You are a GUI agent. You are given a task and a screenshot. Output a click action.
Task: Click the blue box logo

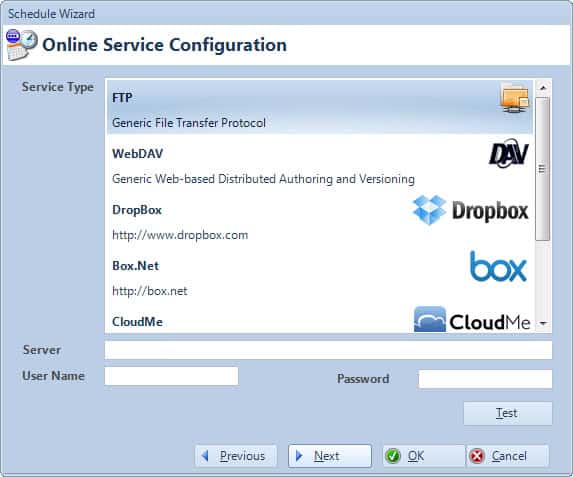pyautogui.click(x=498, y=266)
